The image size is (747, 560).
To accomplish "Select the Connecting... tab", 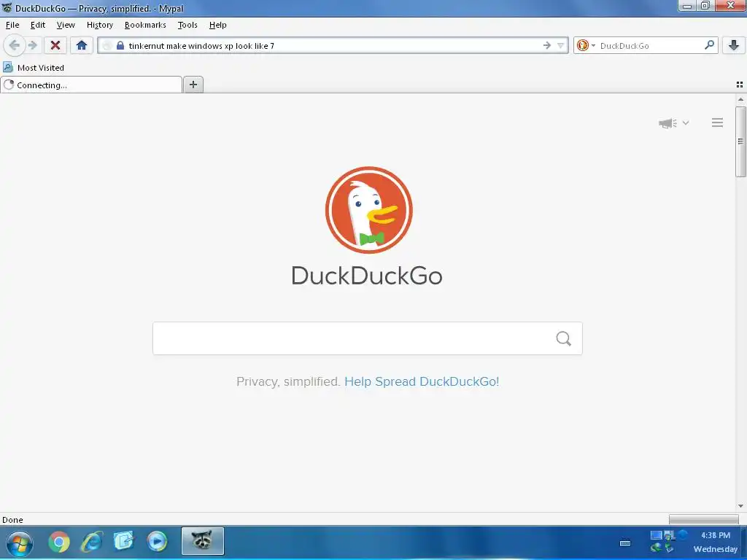I will click(x=91, y=85).
